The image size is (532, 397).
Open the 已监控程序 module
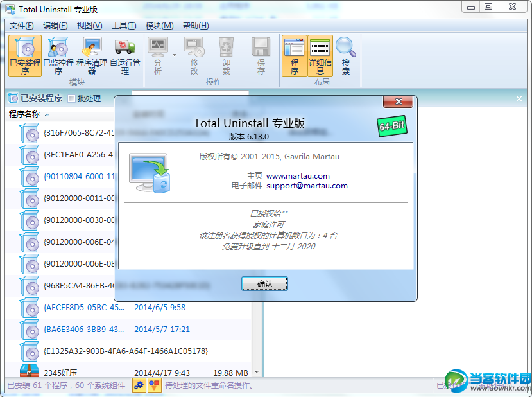coord(58,56)
